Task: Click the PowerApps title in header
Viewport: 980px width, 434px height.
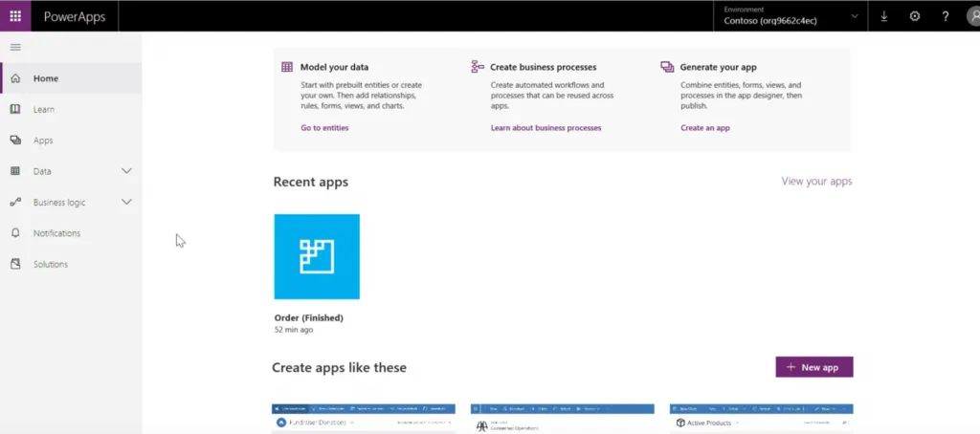Action: click(74, 17)
